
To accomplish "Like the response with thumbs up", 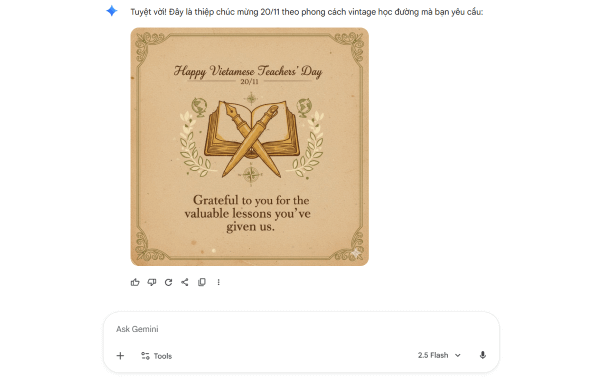I will [x=135, y=282].
